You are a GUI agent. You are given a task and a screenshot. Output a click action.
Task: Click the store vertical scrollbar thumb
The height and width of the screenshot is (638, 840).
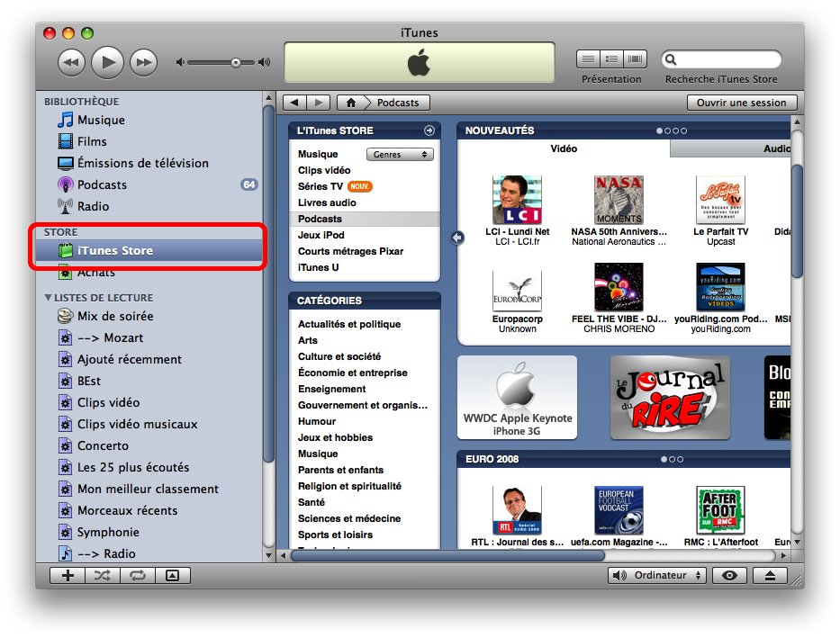797,221
